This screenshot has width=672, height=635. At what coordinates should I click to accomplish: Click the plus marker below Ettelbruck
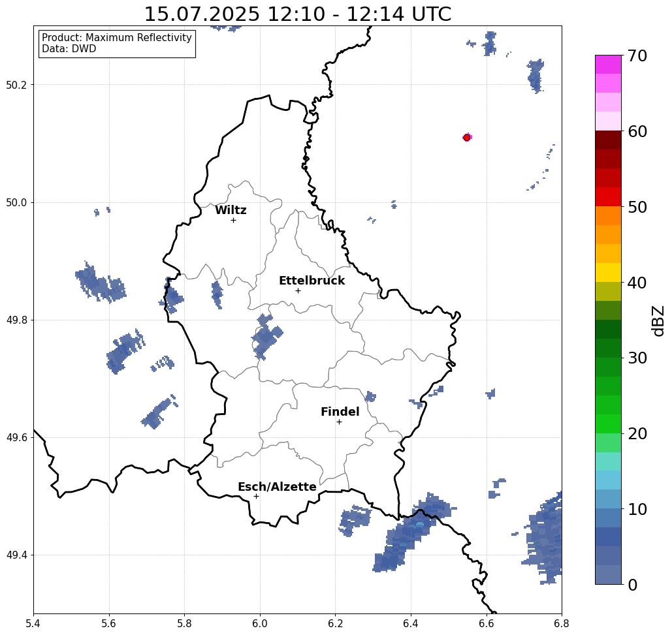pyautogui.click(x=298, y=290)
